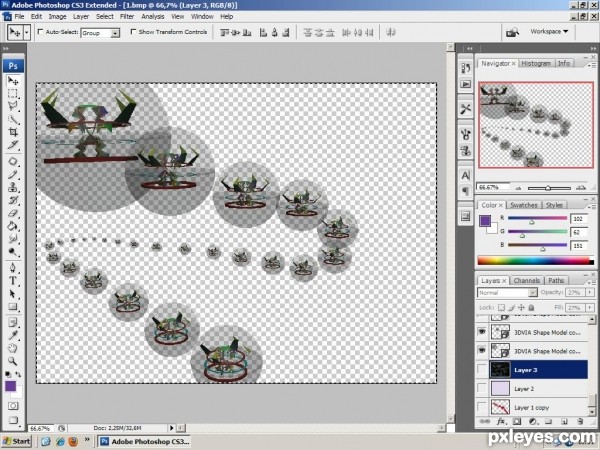Add a layer mask
Image resolution: width=600 pixels, height=450 pixels.
pyautogui.click(x=517, y=421)
